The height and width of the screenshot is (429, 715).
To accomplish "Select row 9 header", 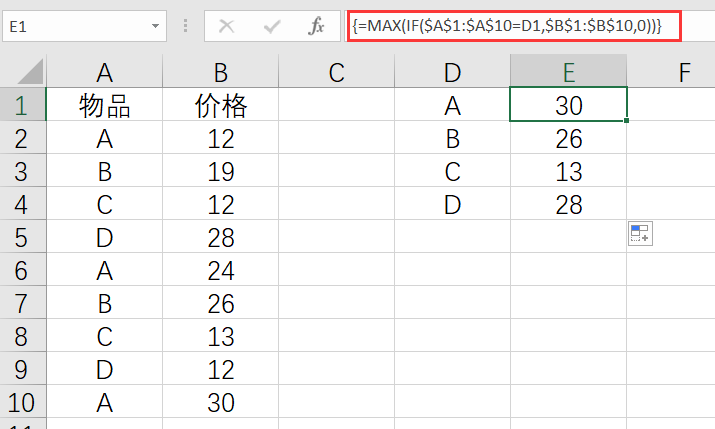I will pos(23,368).
